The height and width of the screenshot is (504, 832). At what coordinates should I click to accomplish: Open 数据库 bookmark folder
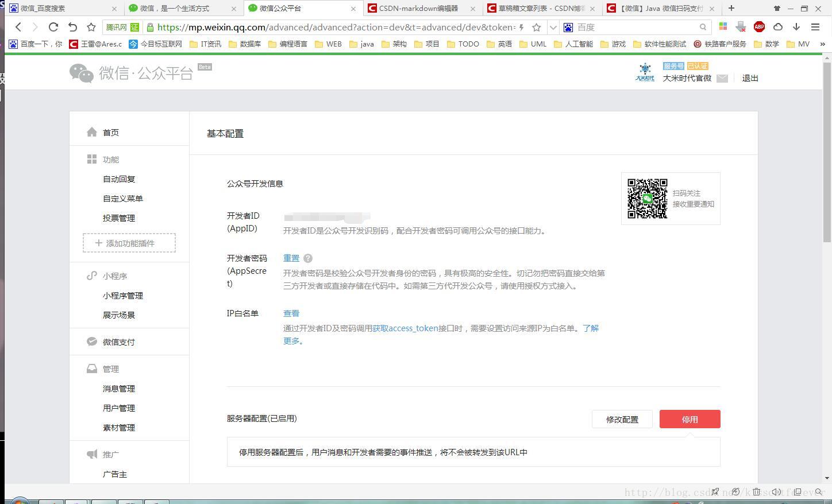point(245,44)
